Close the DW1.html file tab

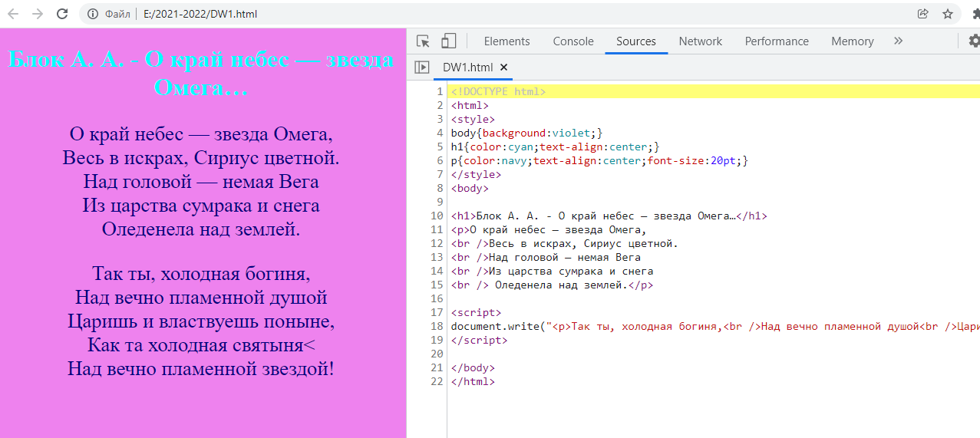tap(504, 68)
